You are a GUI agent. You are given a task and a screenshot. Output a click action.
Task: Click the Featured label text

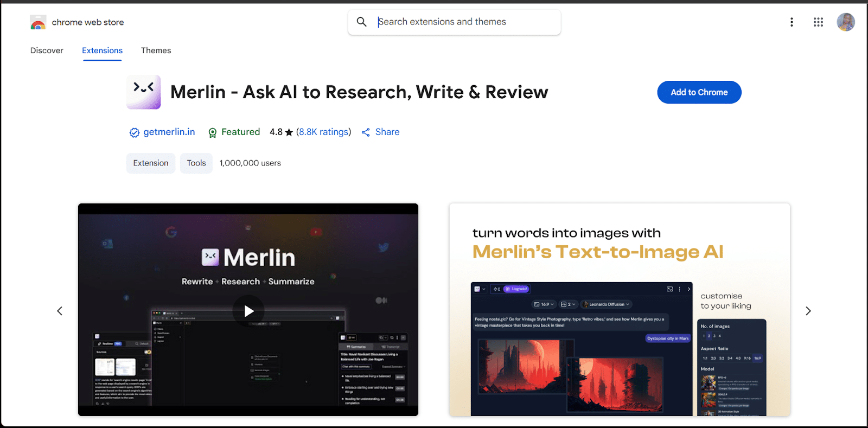tap(241, 132)
